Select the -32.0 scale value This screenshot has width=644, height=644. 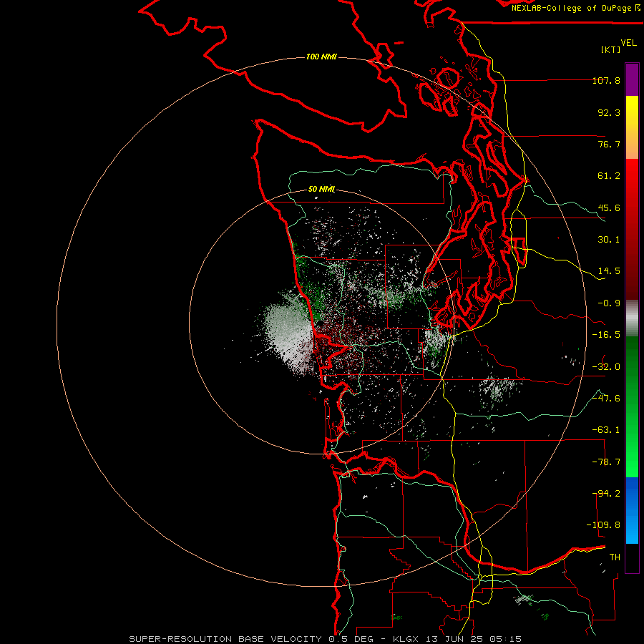(606, 367)
